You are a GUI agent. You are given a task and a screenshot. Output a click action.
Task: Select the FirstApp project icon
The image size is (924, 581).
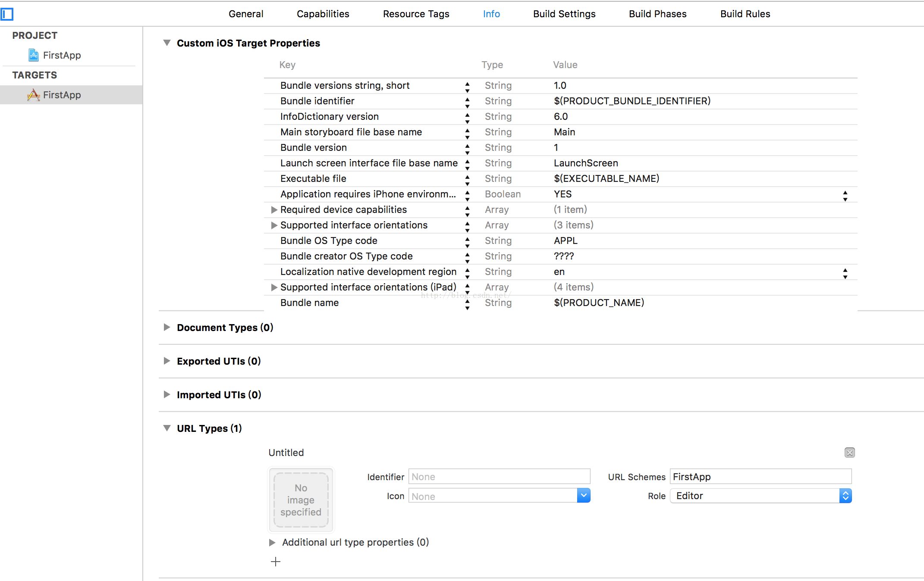[x=34, y=55]
